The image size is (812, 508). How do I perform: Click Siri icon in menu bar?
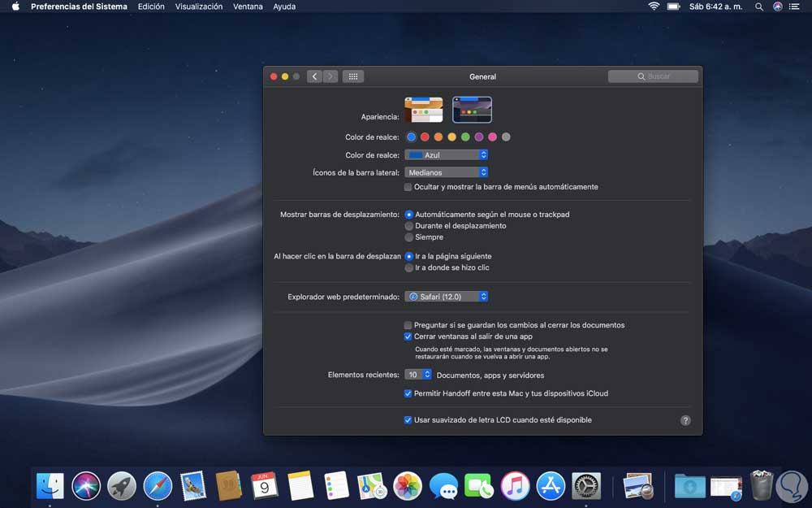[777, 7]
